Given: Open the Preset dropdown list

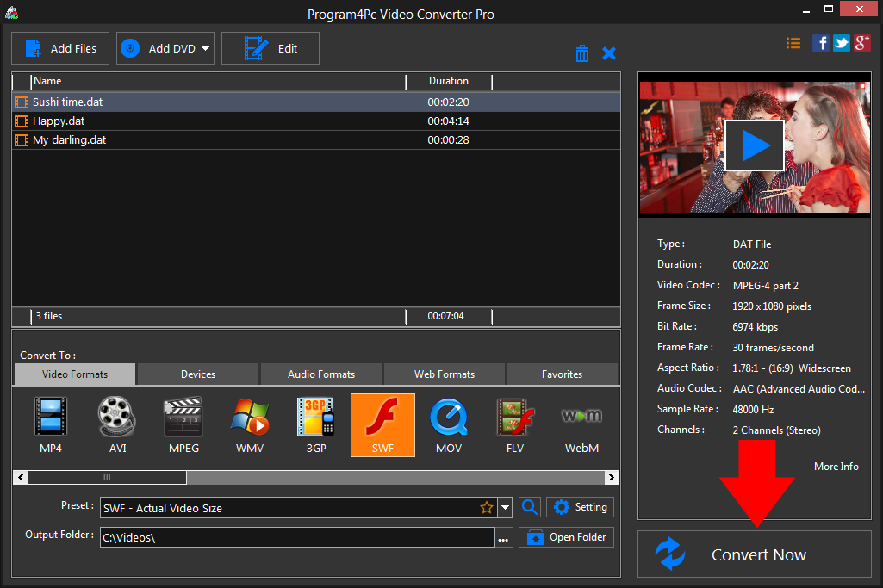Looking at the screenshot, I should click(x=506, y=508).
